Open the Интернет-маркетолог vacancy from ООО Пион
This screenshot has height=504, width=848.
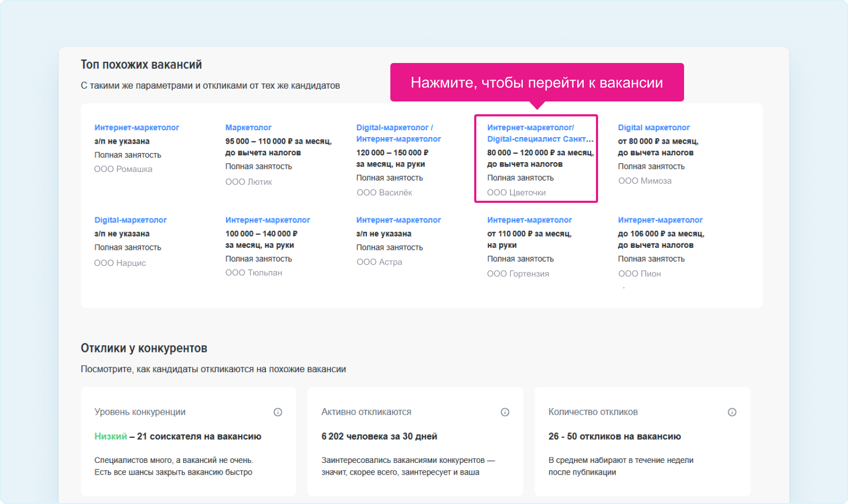[x=660, y=220]
